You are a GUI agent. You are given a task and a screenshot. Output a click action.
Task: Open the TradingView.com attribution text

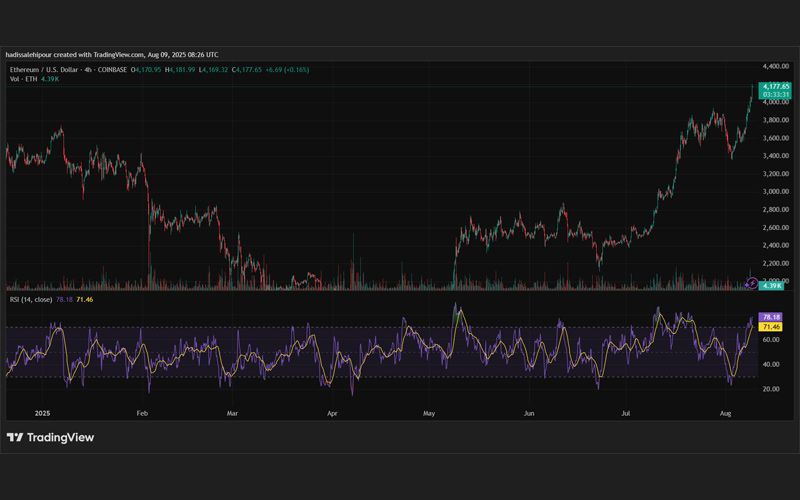click(x=119, y=55)
